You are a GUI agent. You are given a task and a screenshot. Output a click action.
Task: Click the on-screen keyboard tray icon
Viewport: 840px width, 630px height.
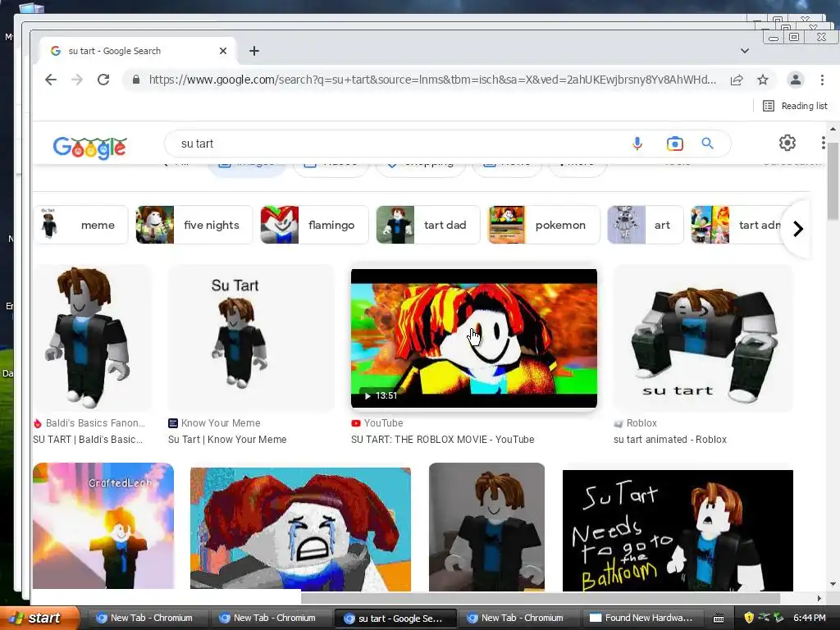click(x=719, y=619)
